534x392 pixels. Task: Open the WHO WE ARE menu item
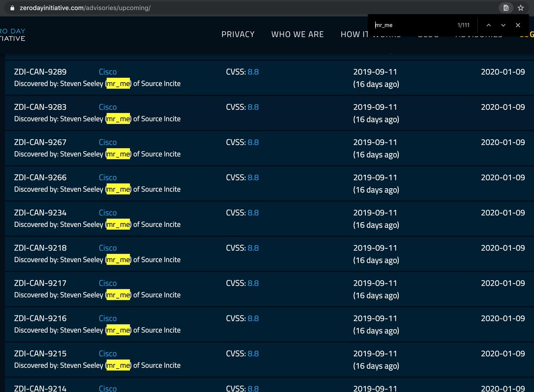298,34
